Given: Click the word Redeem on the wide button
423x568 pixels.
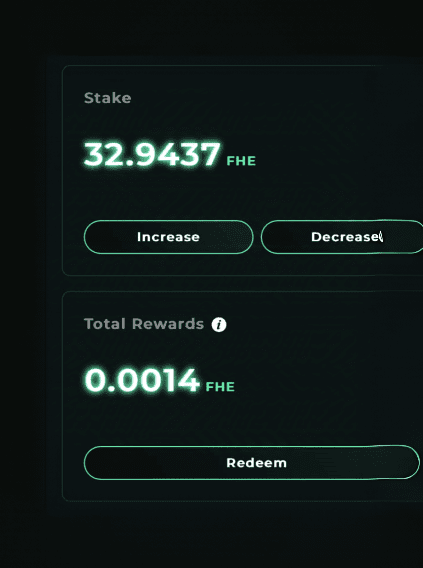Looking at the screenshot, I should [256, 463].
